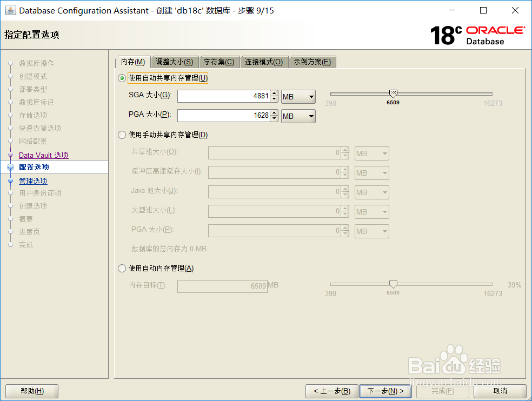This screenshot has height=401, width=532.
Task: Click the SGA memory slider handle
Action: [393, 92]
